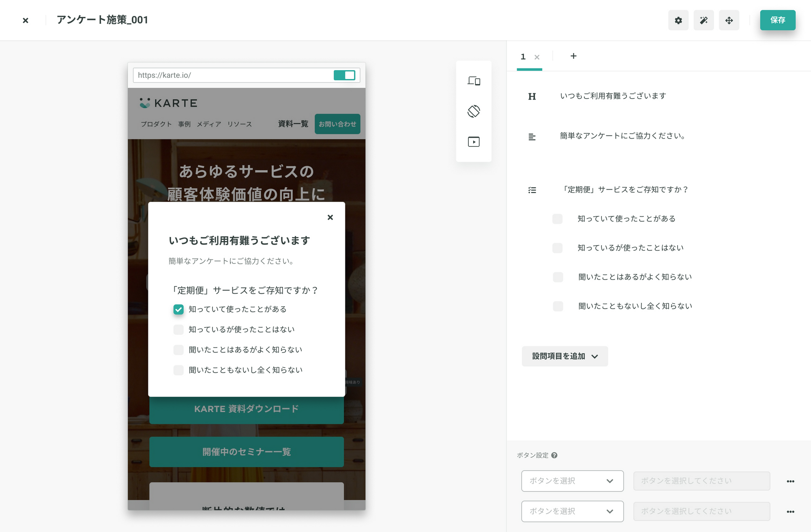Image resolution: width=811 pixels, height=532 pixels.
Task: Click the magic wand icon
Action: [x=704, y=20]
